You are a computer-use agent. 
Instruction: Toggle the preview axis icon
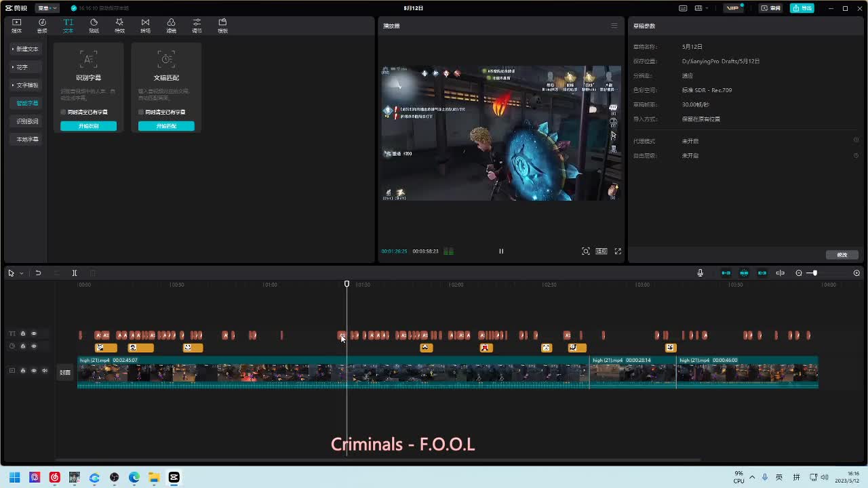[781, 273]
